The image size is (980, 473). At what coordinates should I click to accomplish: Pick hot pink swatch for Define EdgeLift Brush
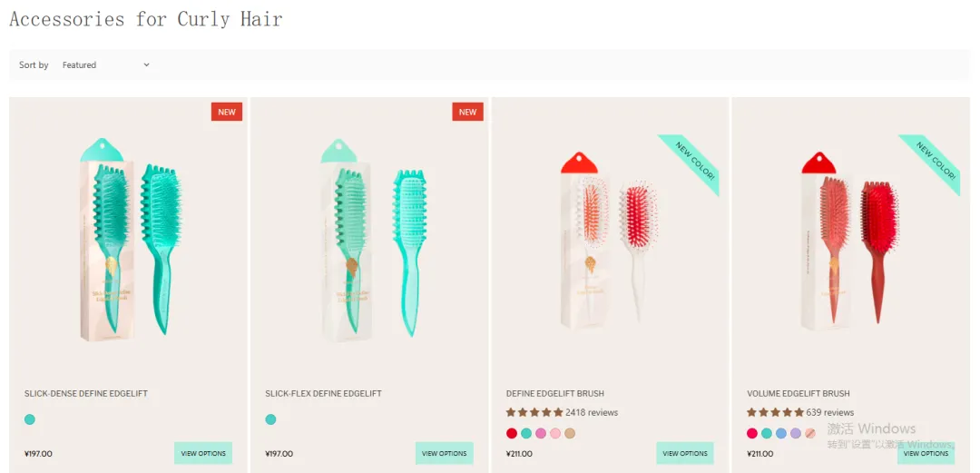(x=541, y=433)
